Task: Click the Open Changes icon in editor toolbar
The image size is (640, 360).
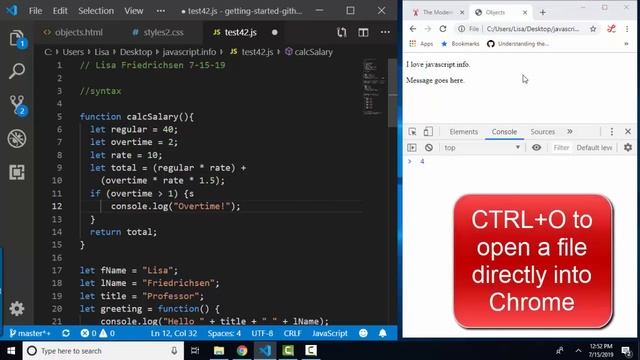Action: tap(342, 32)
